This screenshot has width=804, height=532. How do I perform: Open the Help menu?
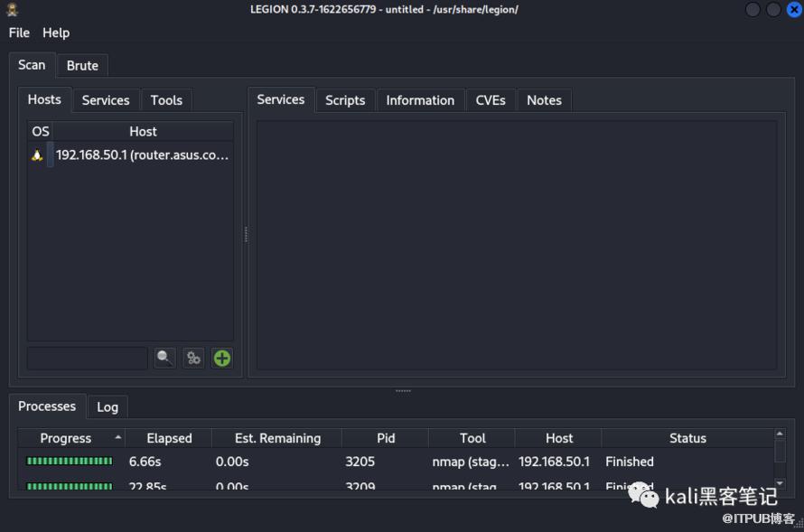point(56,33)
